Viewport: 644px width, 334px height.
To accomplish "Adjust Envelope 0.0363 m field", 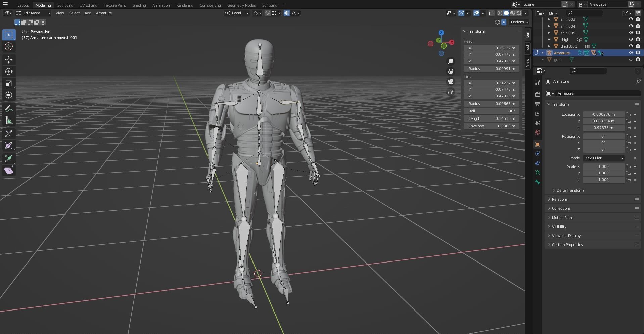I will coord(491,126).
